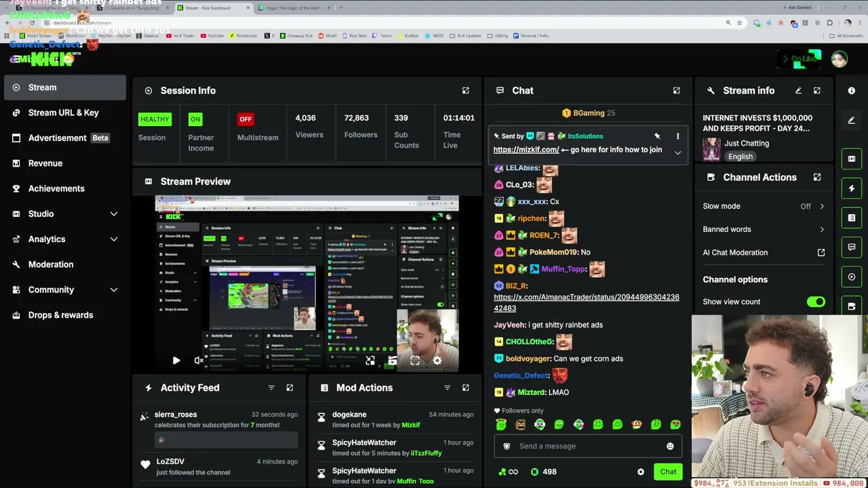Open the Stream section in the sidebar
868x488 pixels.
click(64, 87)
